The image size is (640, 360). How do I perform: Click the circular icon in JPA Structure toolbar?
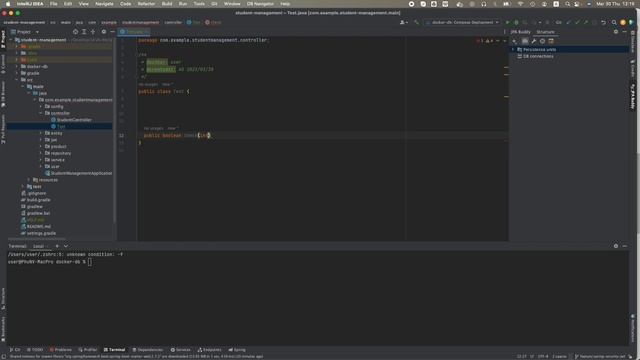click(x=542, y=41)
